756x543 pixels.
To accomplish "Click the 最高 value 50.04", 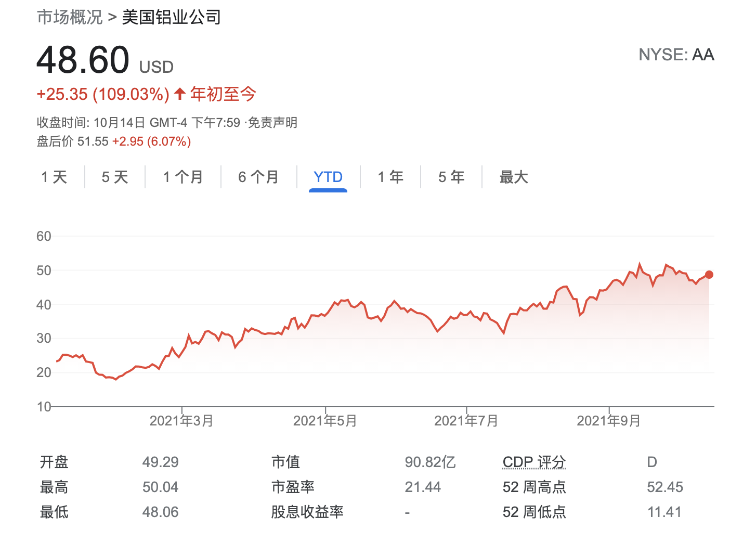I will point(161,487).
